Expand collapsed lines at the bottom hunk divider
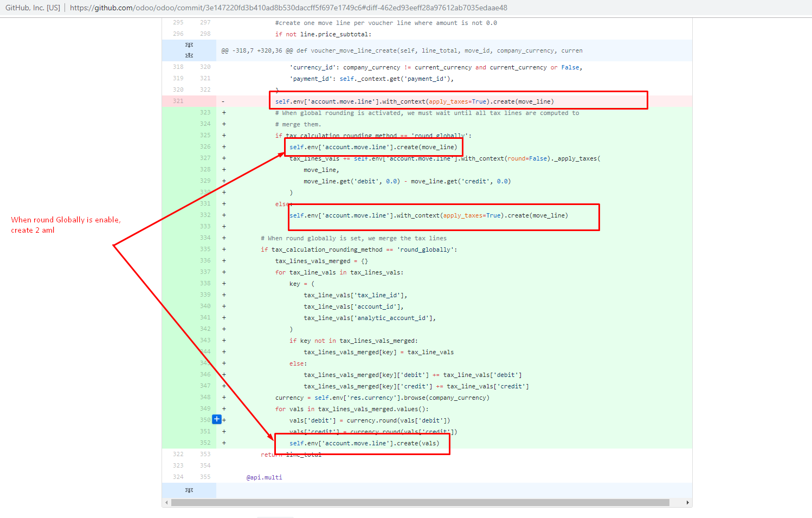The height and width of the screenshot is (518, 812). (x=188, y=490)
